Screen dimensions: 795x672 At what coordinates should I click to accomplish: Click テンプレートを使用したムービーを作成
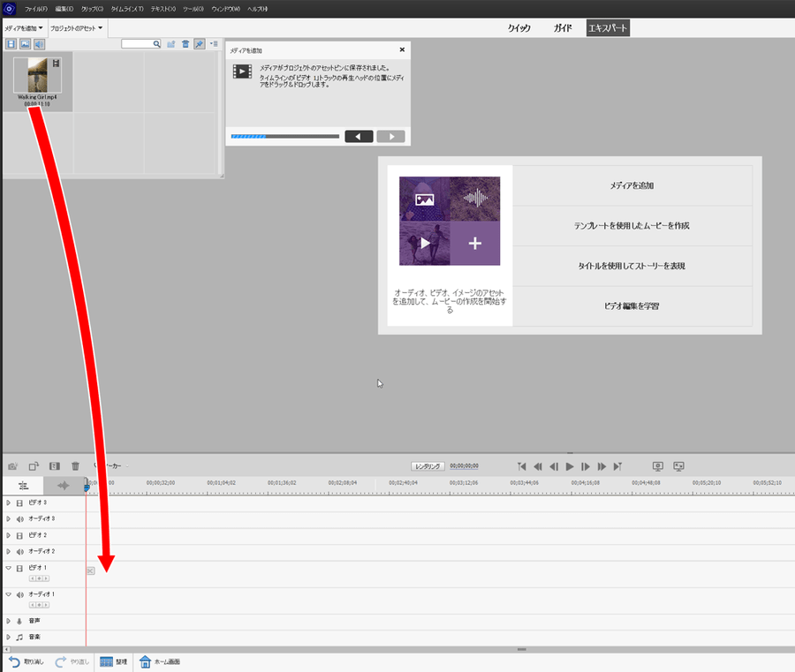(x=632, y=225)
